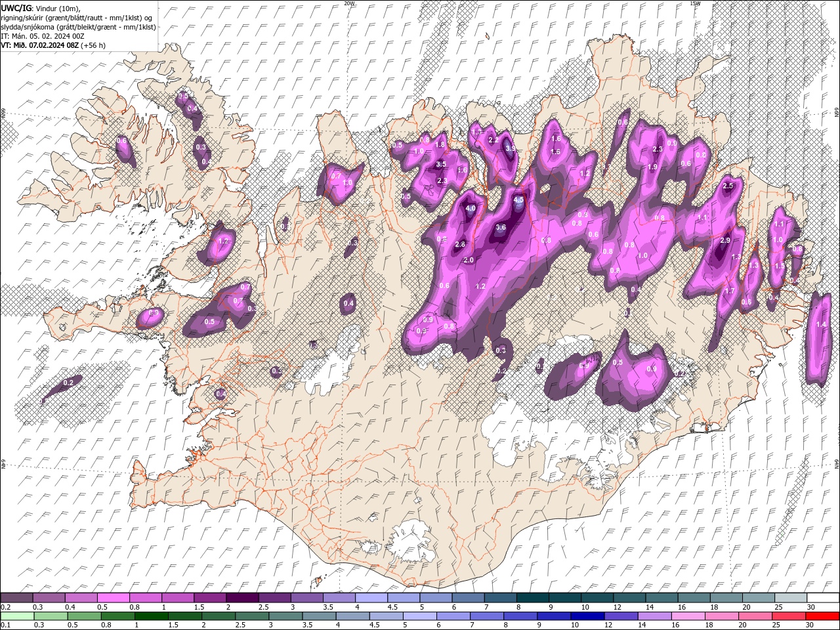Viewport: 840px width, 630px height.
Task: Click the "VT: Mið. 07.02.2024 08Z (+56 h)" line
Action: tap(53, 45)
